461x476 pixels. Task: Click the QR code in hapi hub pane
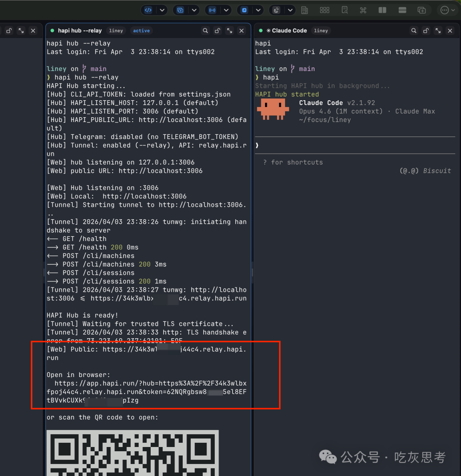click(x=132, y=453)
